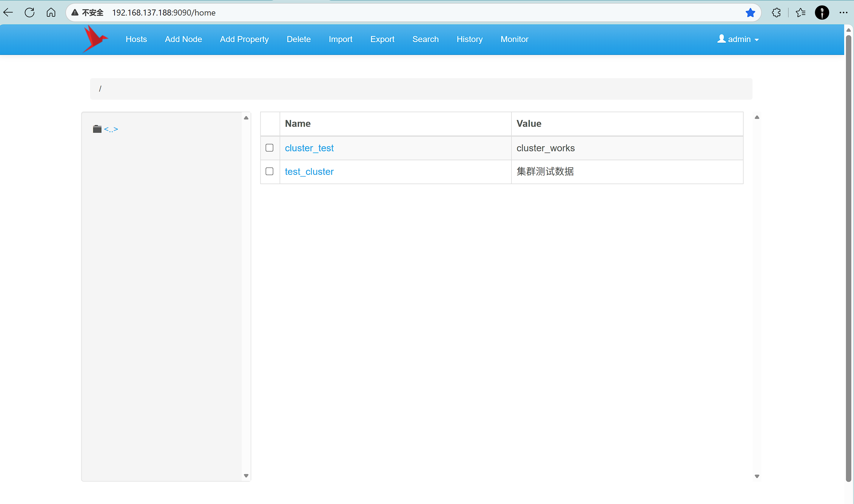Check the test_cluster row checkbox
The height and width of the screenshot is (504, 854).
[269, 171]
